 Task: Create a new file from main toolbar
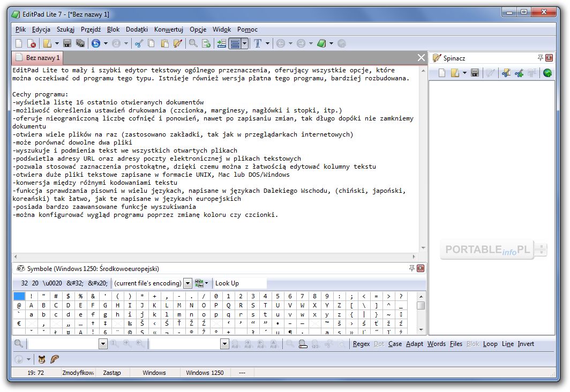[x=19, y=43]
